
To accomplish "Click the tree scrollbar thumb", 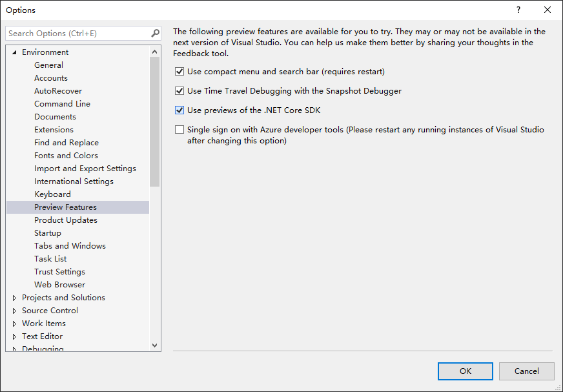I will click(155, 122).
